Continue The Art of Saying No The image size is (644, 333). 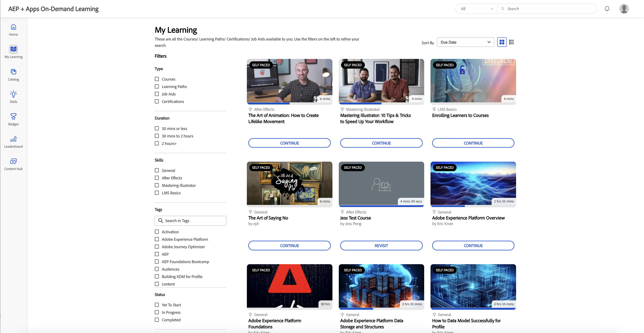coord(290,246)
